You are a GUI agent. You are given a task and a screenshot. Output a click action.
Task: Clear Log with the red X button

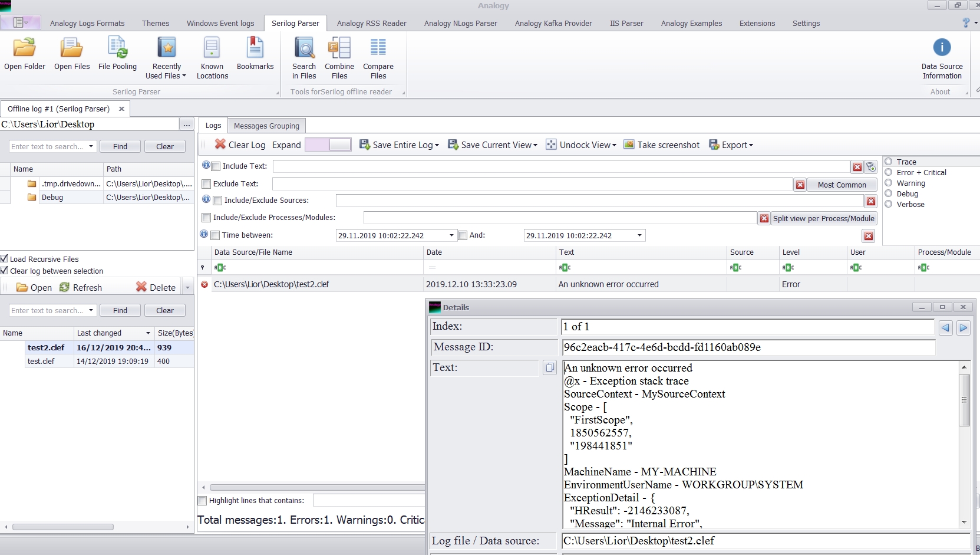point(240,145)
